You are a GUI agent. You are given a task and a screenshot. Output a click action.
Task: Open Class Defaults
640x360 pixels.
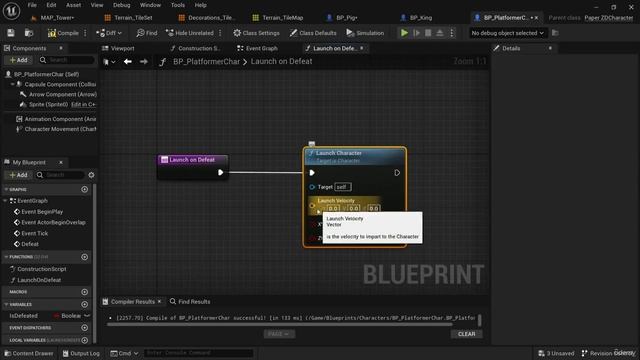313,33
